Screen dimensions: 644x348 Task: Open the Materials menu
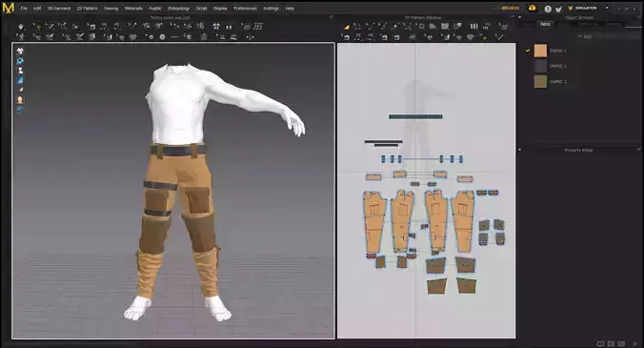(133, 9)
